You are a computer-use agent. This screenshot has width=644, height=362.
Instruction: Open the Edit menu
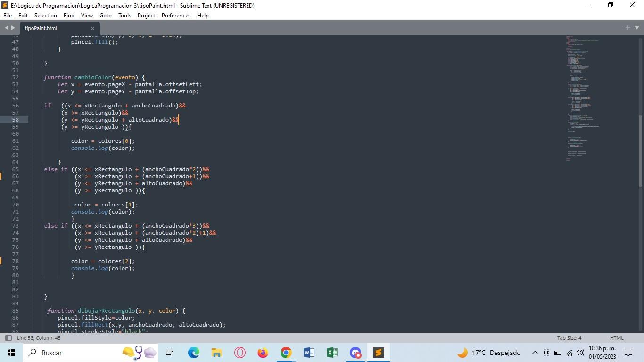click(23, 16)
